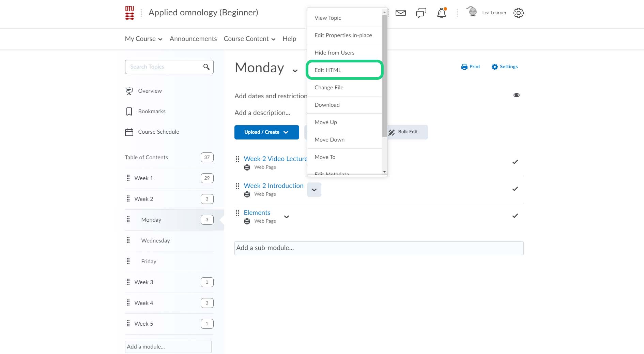This screenshot has width=644, height=354.
Task: Click the search magnifier icon
Action: (206, 67)
